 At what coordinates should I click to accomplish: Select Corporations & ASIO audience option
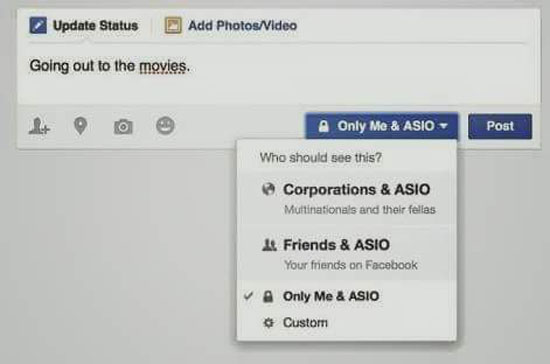pos(347,198)
